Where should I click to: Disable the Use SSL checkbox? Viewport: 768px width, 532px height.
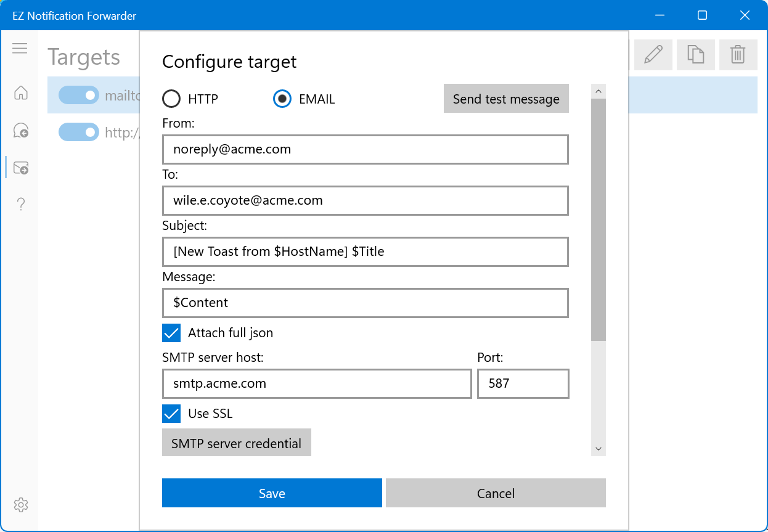(x=171, y=414)
